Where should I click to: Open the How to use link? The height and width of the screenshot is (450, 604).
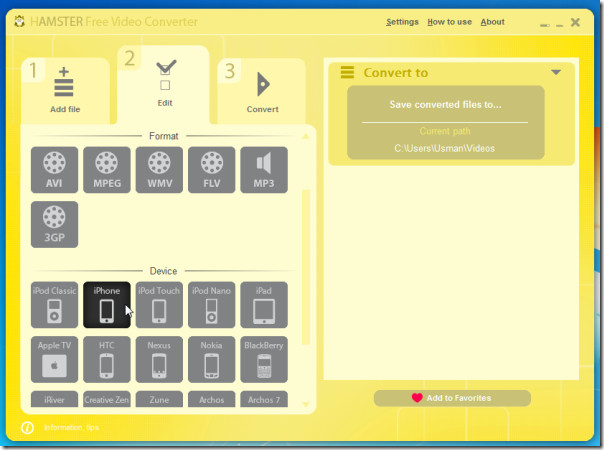click(450, 22)
